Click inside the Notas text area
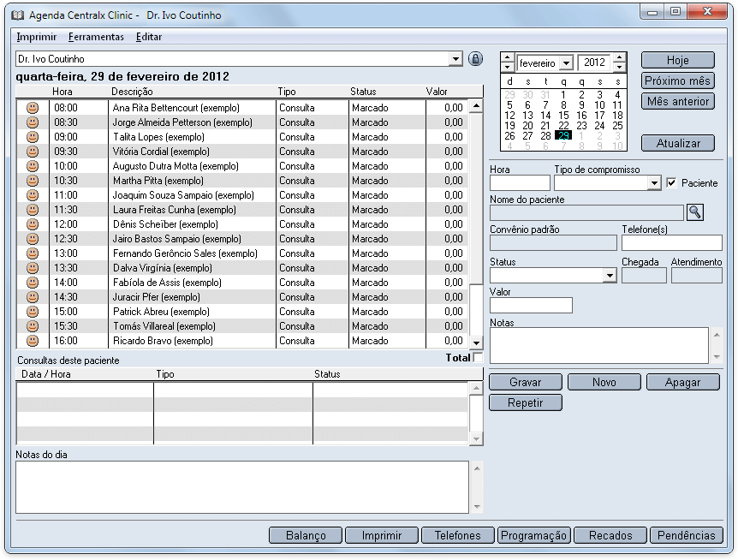Screen dimensions: 738x560 (x=599, y=345)
